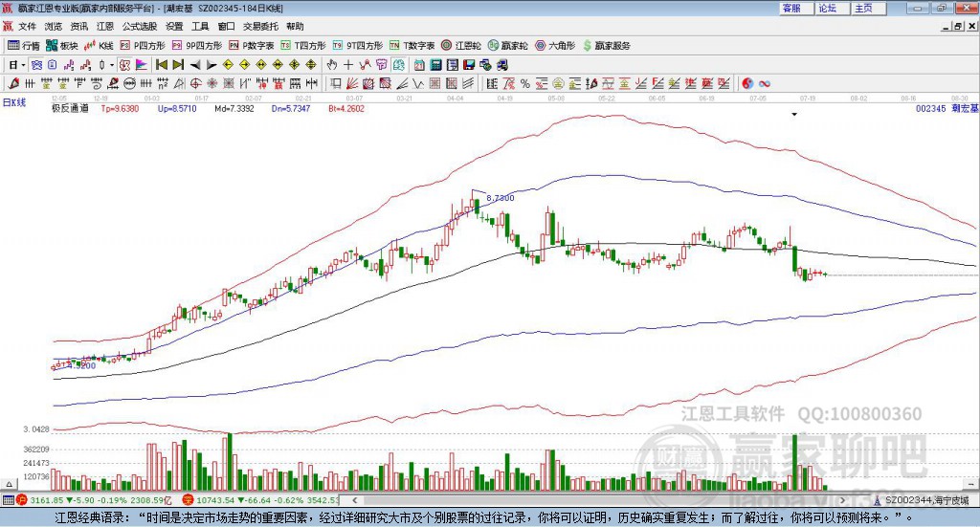Viewport: 980px width, 527px height.
Task: Select the Gann fan red rays tool
Action: [352, 83]
